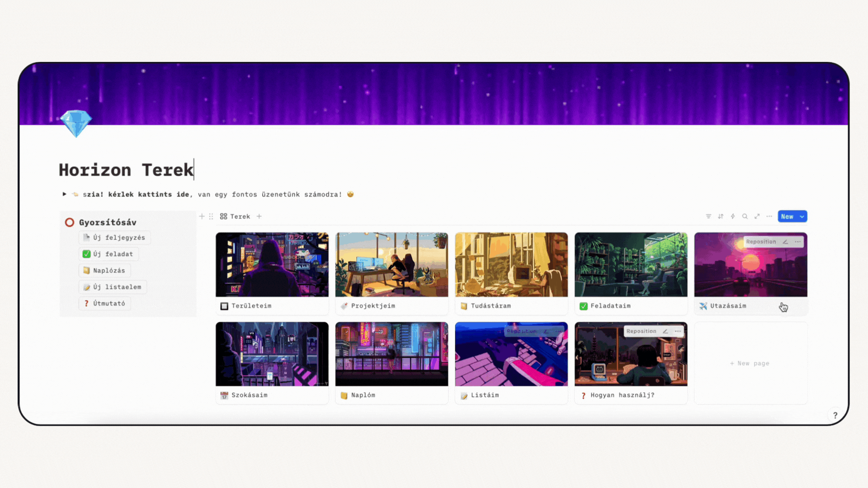Image resolution: width=868 pixels, height=488 pixels.
Task: Expand the 'szia! kérlek kattints ide' toggle
Action: click(x=64, y=194)
